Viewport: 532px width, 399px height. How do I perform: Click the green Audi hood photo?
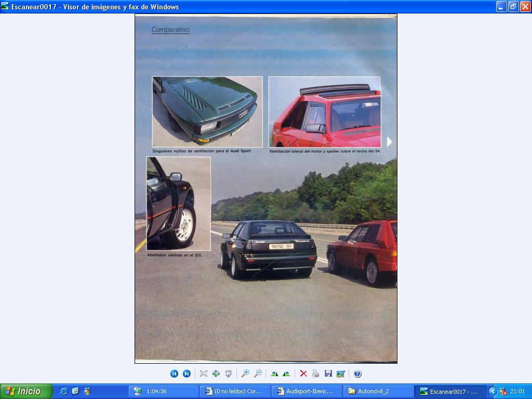(207, 112)
